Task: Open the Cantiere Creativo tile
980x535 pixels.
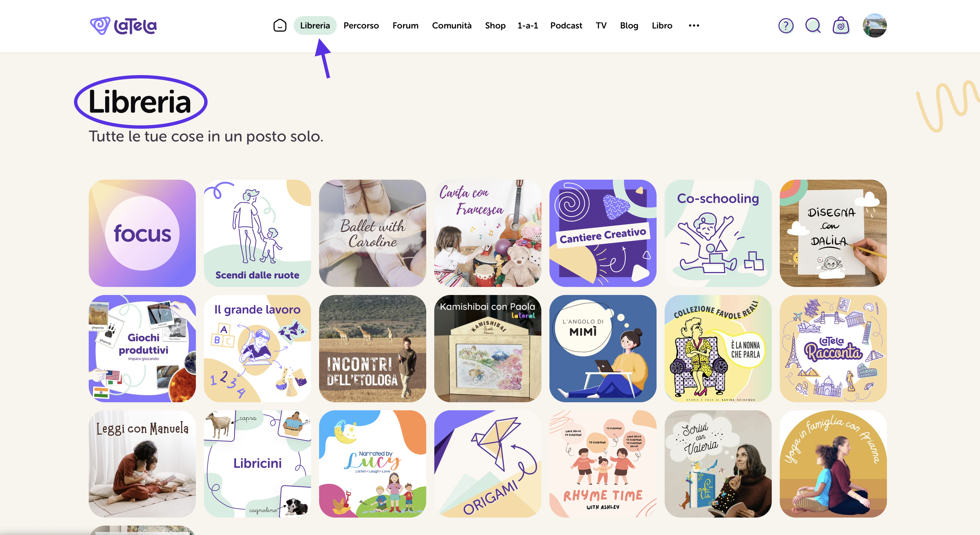Action: 603,233
